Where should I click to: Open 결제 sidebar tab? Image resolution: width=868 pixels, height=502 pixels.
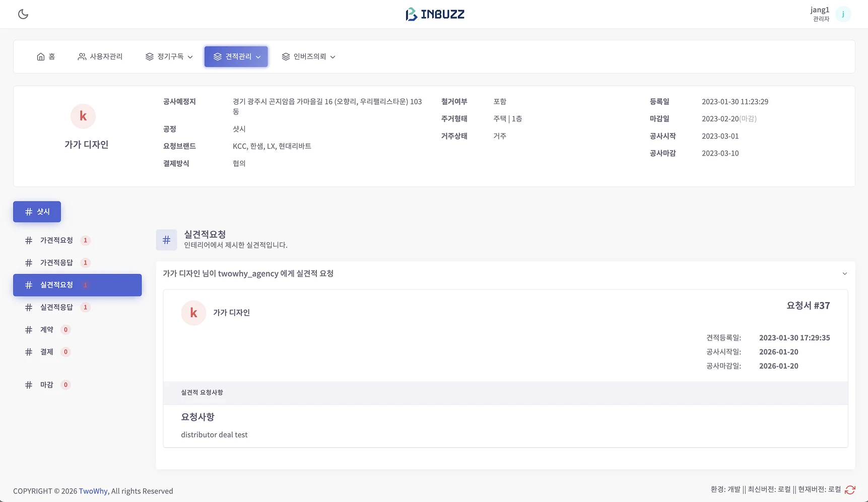[x=78, y=351]
